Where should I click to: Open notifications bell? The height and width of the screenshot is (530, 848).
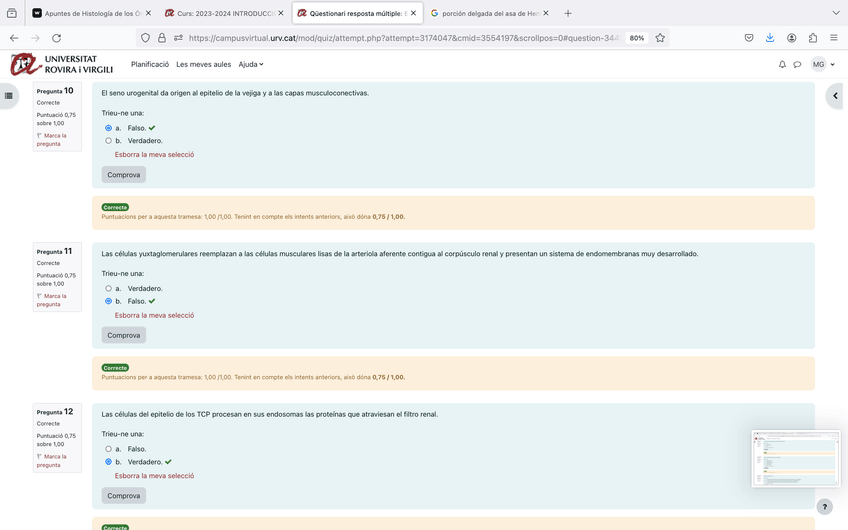pyautogui.click(x=782, y=64)
